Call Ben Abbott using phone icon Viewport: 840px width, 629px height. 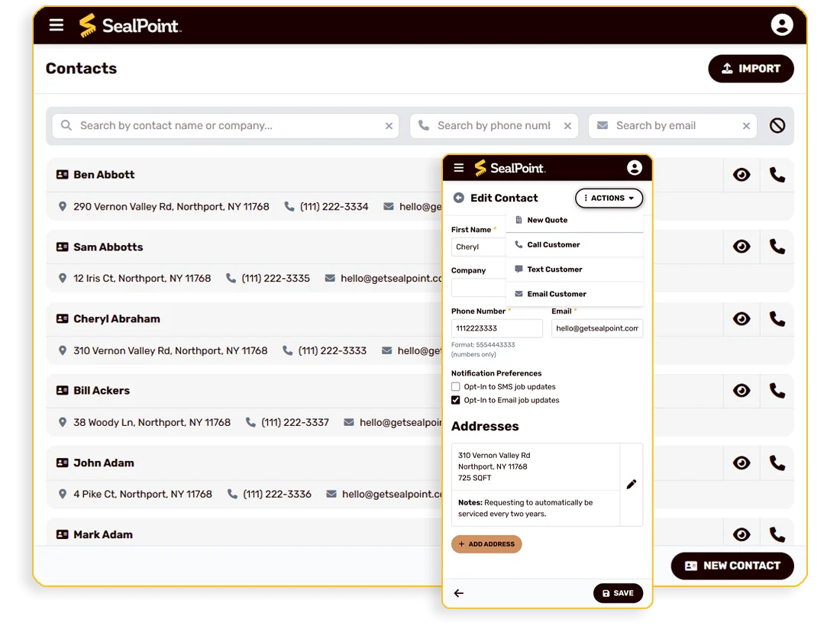point(777,175)
